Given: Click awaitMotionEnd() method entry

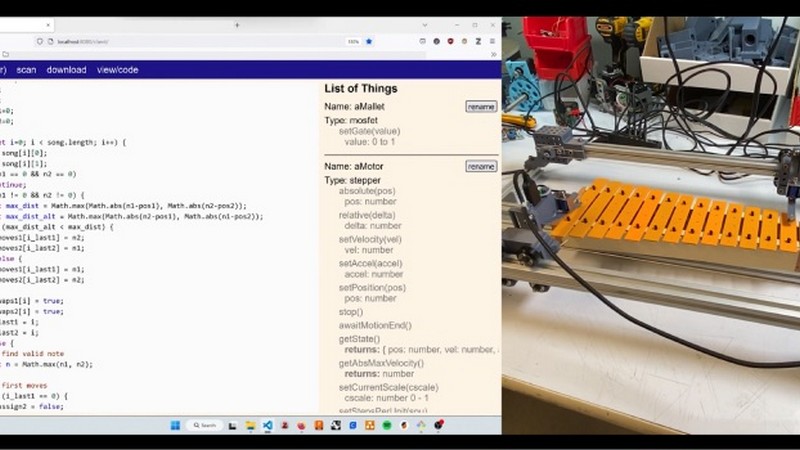Looking at the screenshot, I should (375, 326).
